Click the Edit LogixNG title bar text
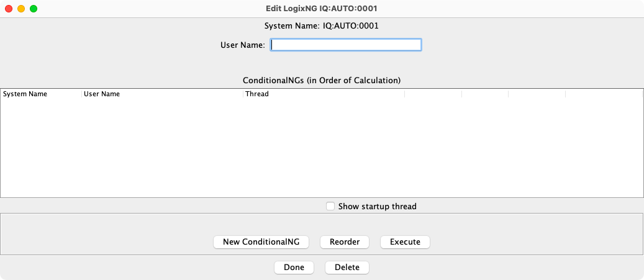Image resolution: width=644 pixels, height=280 pixels. 322,9
